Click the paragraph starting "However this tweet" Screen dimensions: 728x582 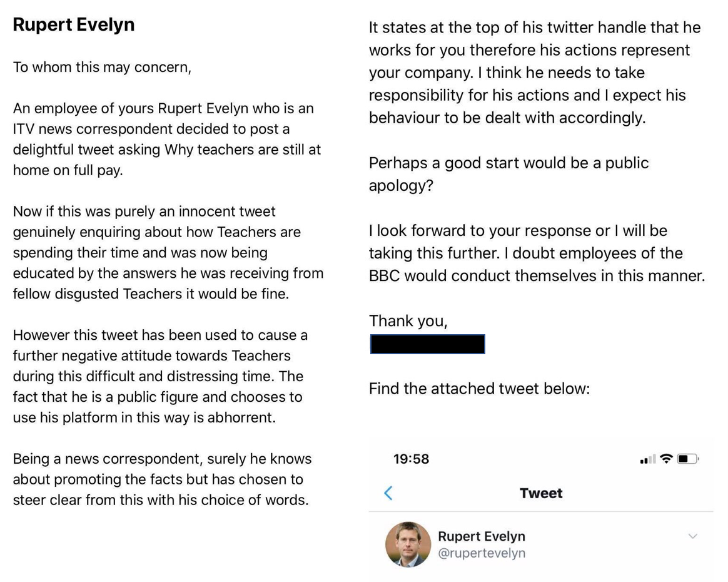160,376
